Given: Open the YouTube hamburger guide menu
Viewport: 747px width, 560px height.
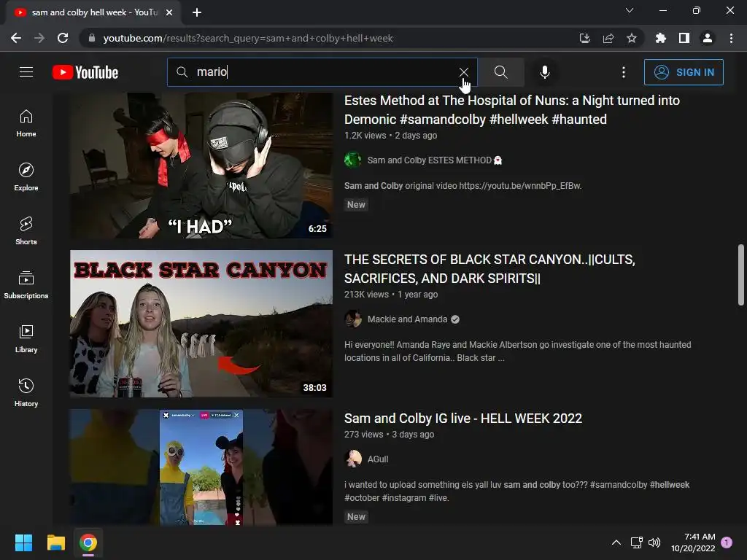Looking at the screenshot, I should 26,72.
